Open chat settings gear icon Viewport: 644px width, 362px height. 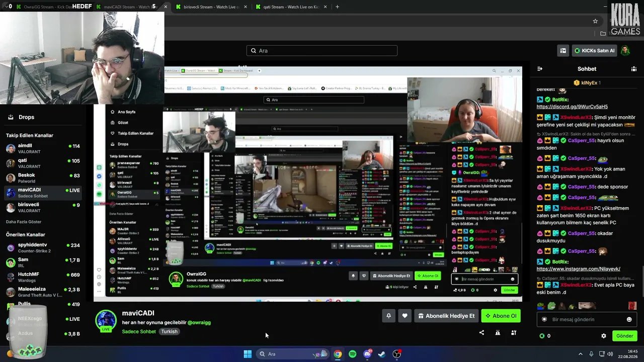tap(604, 336)
